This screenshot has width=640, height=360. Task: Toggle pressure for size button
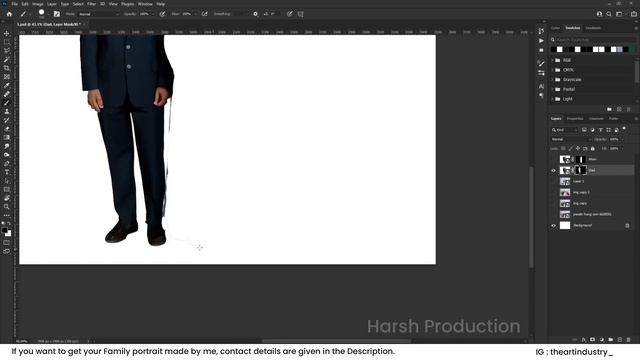[x=289, y=14]
